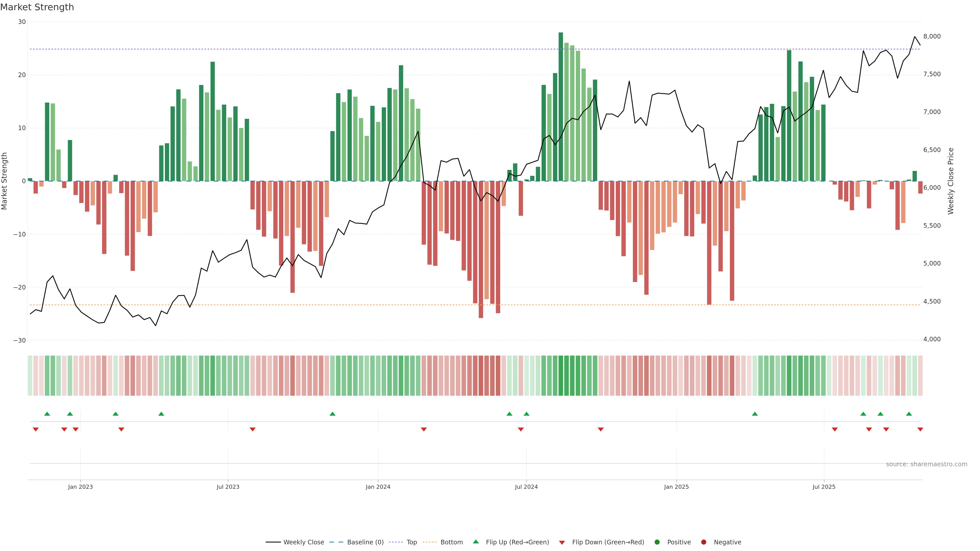Click the tallest green bar after Jul 2024
Screen dimensions: 980x551
tap(561, 106)
